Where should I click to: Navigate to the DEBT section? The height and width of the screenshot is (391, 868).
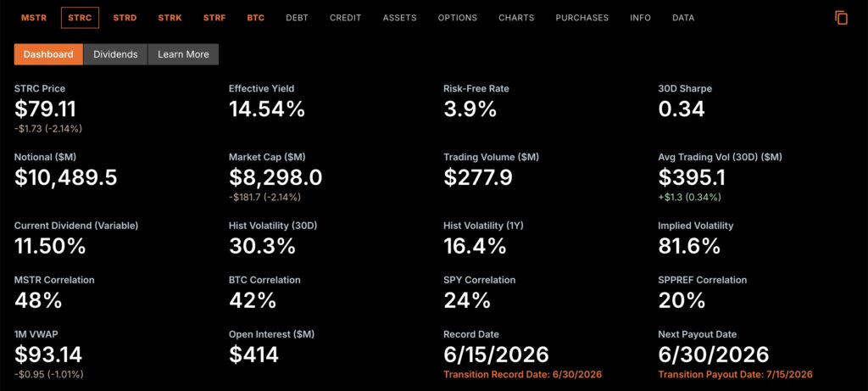click(298, 18)
